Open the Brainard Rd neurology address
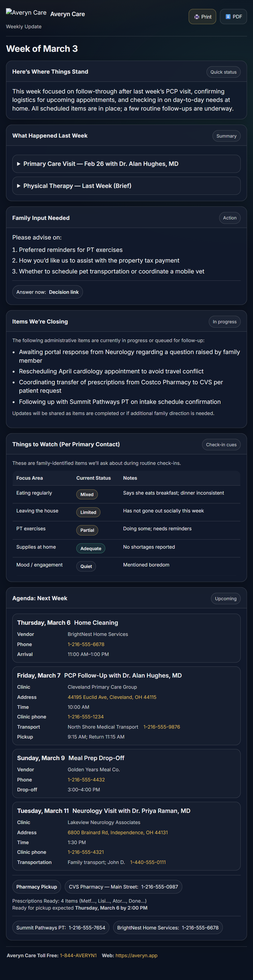Image resolution: width=253 pixels, height=980 pixels. click(118, 833)
